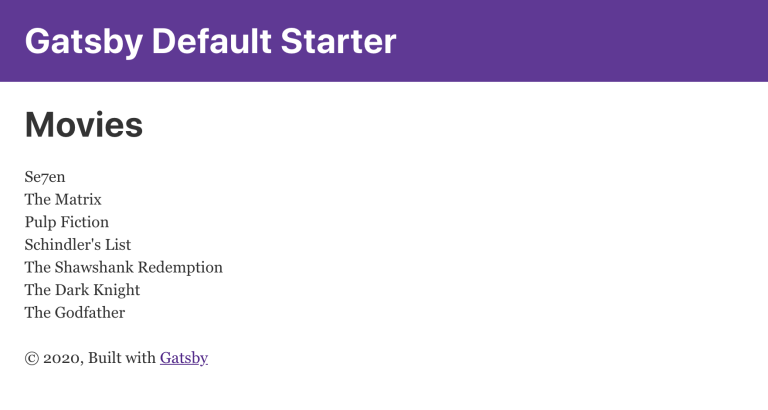The height and width of the screenshot is (410, 768).
Task: Click the 'Built with' footer text
Action: point(121,358)
